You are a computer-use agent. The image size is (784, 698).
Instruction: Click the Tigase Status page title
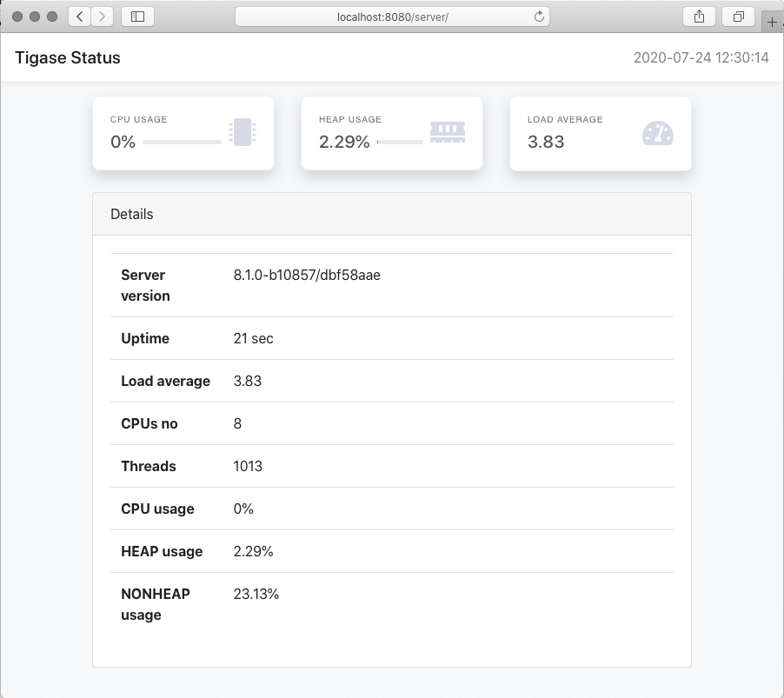tap(68, 57)
